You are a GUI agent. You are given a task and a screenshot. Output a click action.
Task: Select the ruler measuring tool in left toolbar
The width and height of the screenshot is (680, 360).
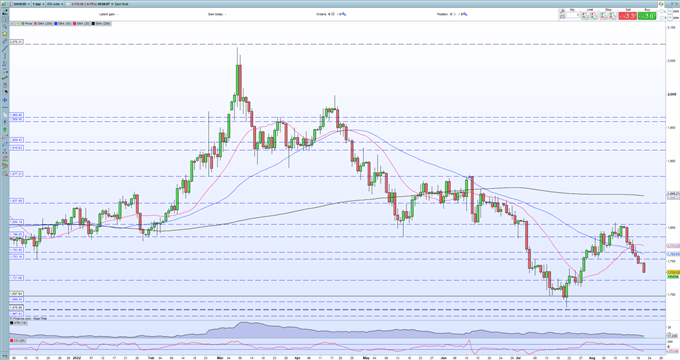click(5, 41)
